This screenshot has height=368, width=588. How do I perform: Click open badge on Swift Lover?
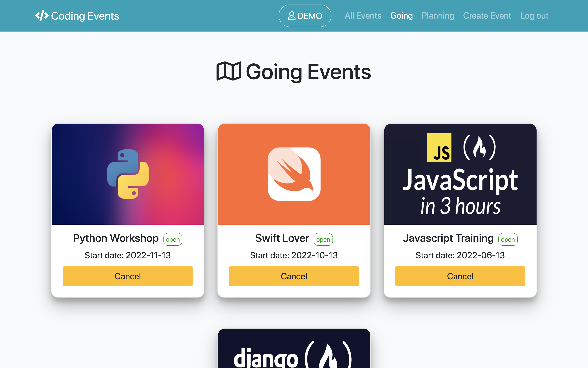click(323, 240)
